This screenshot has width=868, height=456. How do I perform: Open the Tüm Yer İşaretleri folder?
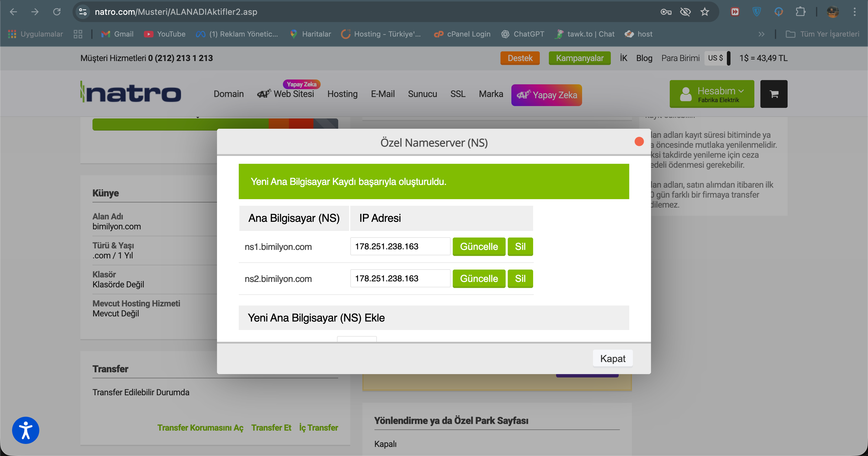click(x=822, y=34)
